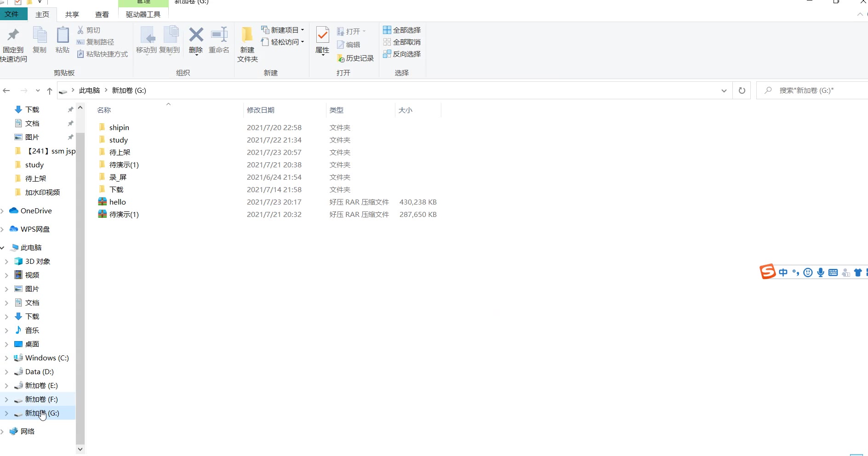Image resolution: width=868 pixels, height=456 pixels.
Task: Click Paste Shortcut (粘贴快捷方式)
Action: coord(102,54)
